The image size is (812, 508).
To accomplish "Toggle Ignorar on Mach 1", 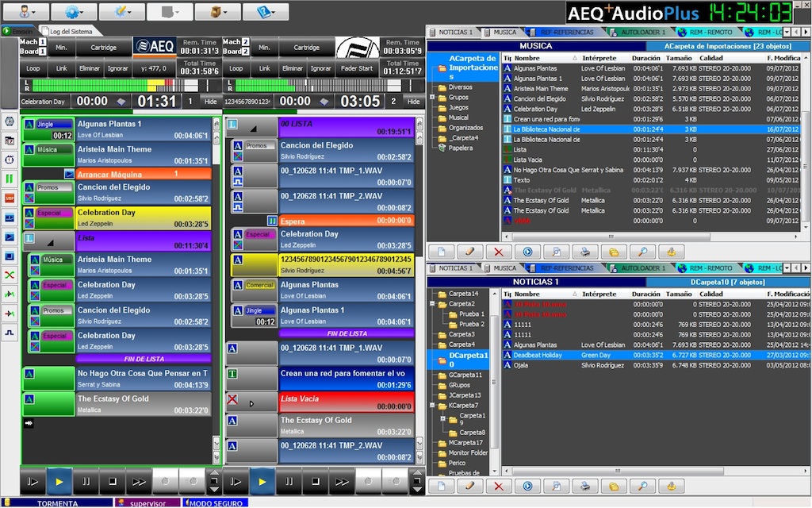I will coord(117,68).
